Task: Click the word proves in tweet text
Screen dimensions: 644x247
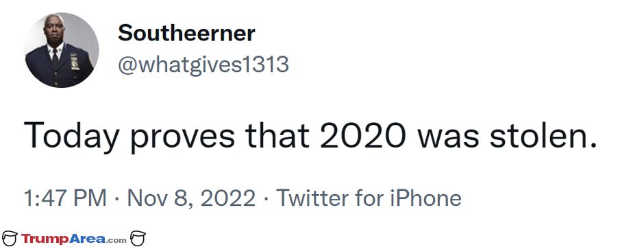Action: click(183, 139)
